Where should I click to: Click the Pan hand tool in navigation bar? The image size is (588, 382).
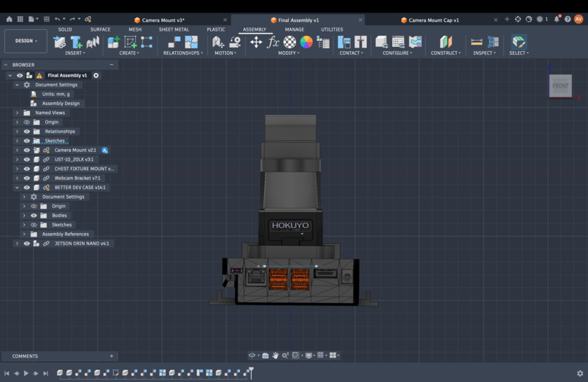pyautogui.click(x=275, y=355)
